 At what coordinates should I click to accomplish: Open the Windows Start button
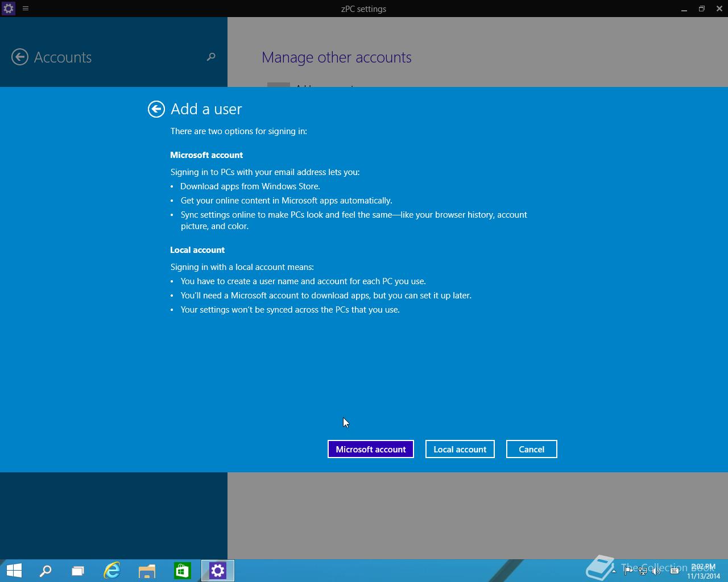[x=14, y=570]
